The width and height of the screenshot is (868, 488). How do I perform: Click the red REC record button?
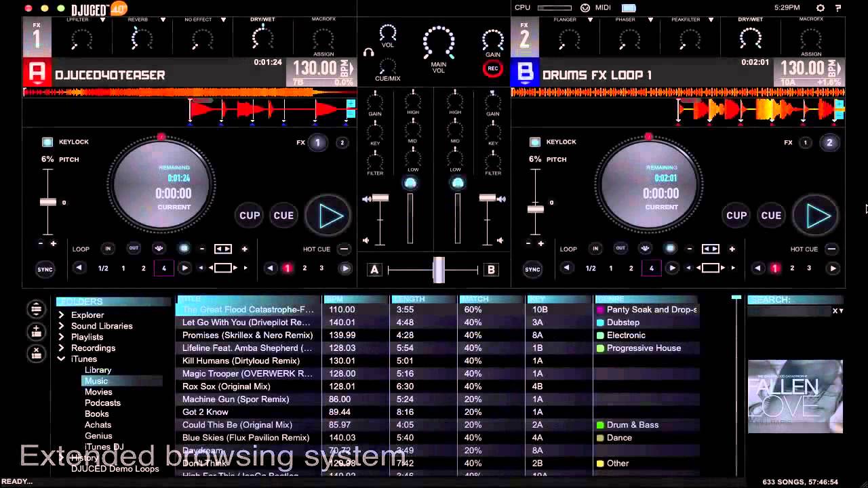(493, 68)
